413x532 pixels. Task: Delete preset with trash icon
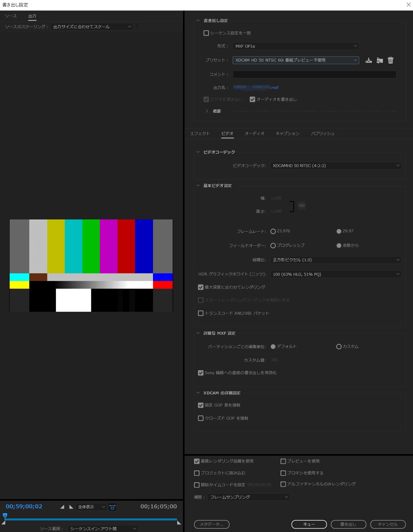[x=391, y=60]
